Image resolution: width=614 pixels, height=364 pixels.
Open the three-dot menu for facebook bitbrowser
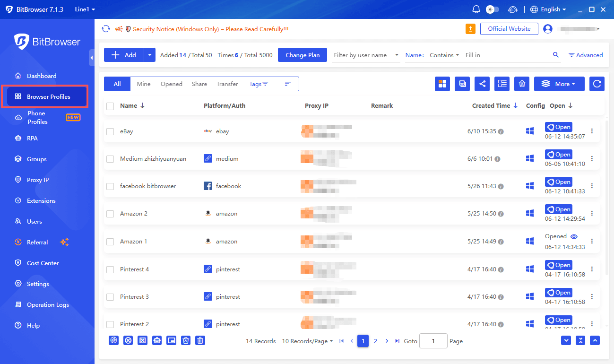(592, 186)
